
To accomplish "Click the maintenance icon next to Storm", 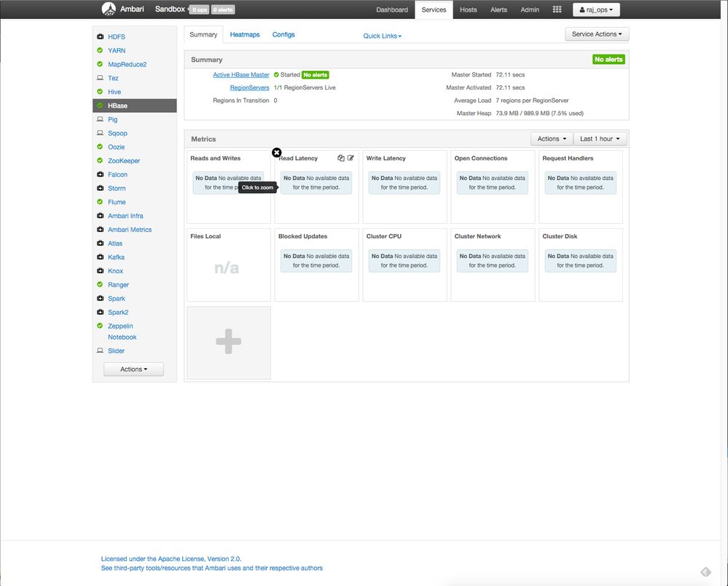I will coord(100,188).
